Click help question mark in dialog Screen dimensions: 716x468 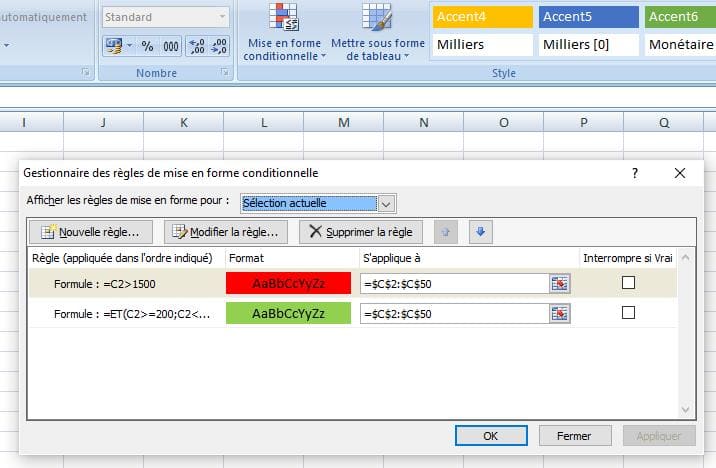coord(635,173)
